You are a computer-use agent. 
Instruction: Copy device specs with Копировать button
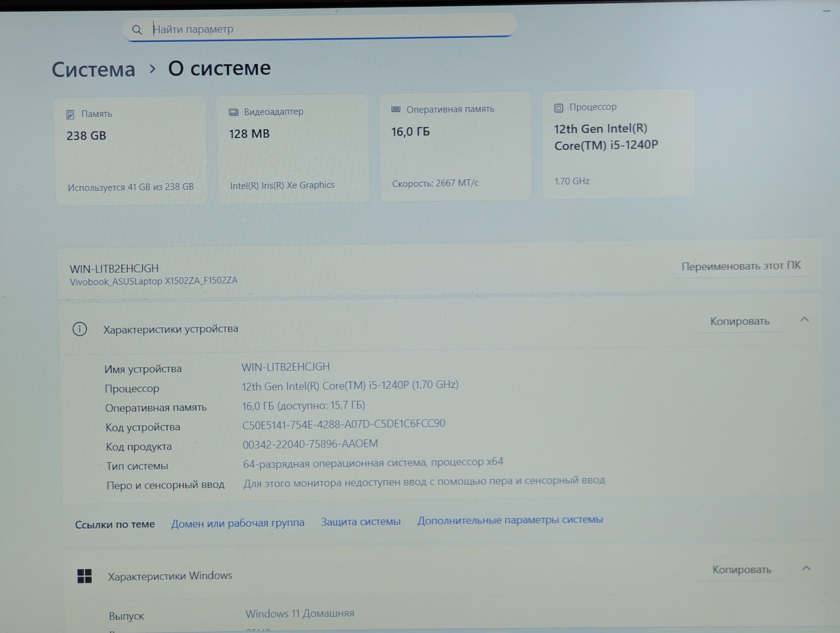pyautogui.click(x=739, y=321)
